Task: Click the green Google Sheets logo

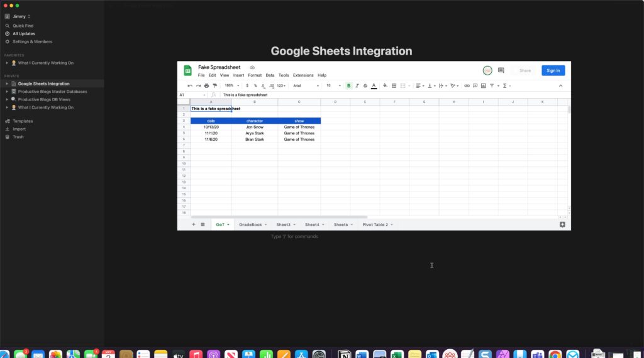Action: (x=187, y=70)
